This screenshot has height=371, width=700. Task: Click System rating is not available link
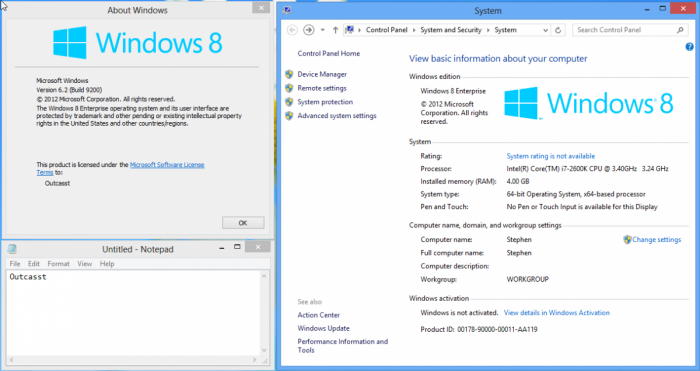click(550, 156)
